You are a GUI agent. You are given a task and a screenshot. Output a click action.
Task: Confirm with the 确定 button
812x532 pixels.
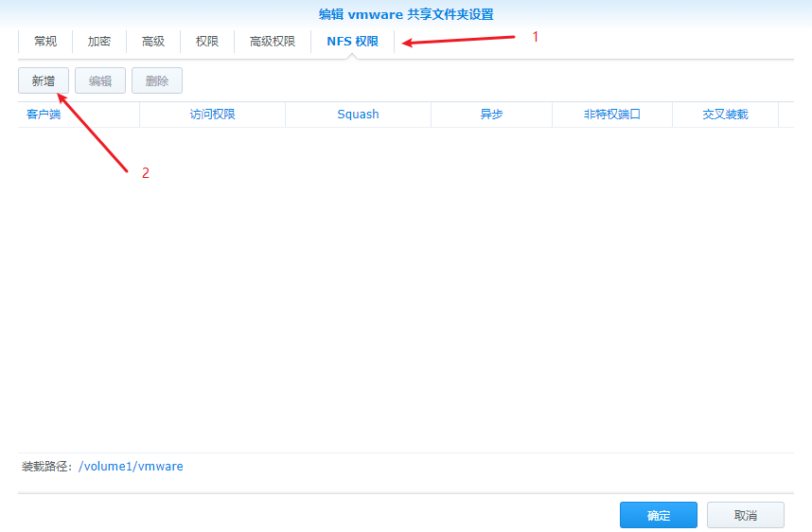[658, 515]
